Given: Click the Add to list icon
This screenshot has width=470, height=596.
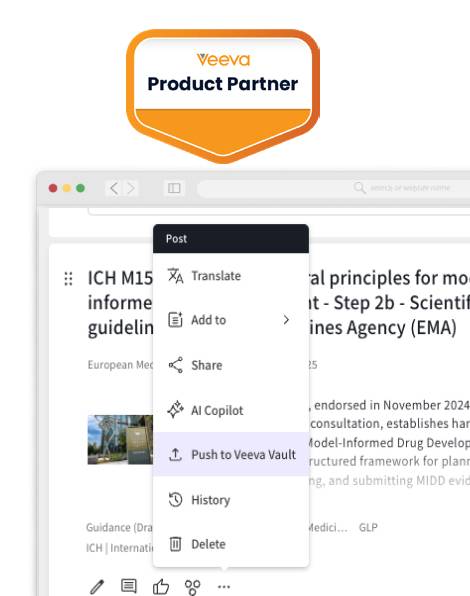Looking at the screenshot, I should pyautogui.click(x=175, y=320).
